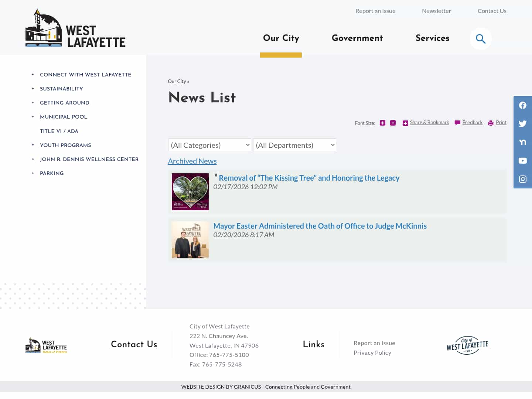Open the YouTube channel icon
The height and width of the screenshot is (399, 532).
tap(522, 161)
